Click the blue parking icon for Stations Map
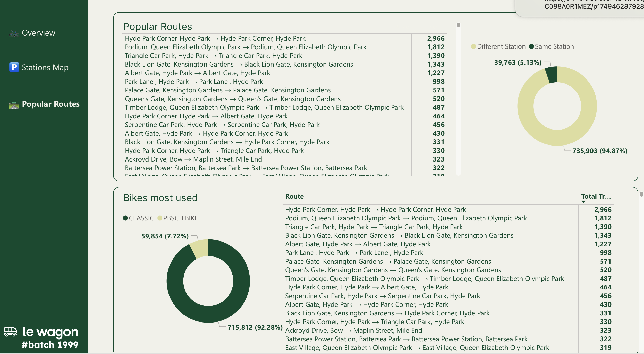Screen dimensions: 644x354 click(x=14, y=67)
